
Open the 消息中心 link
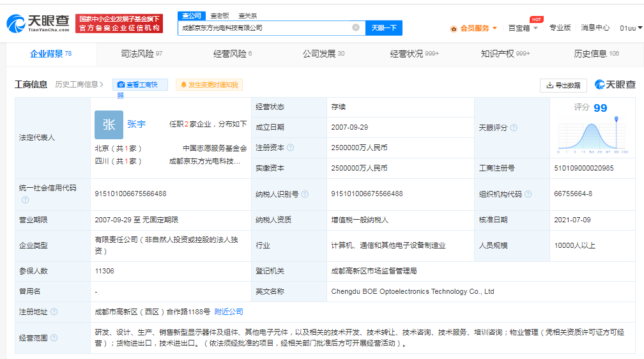pyautogui.click(x=595, y=27)
